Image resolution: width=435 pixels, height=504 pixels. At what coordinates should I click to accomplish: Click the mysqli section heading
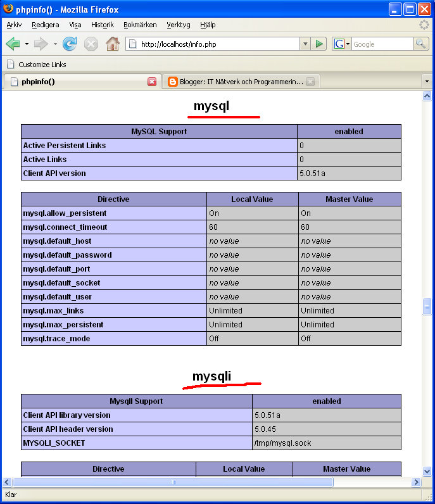coord(211,376)
